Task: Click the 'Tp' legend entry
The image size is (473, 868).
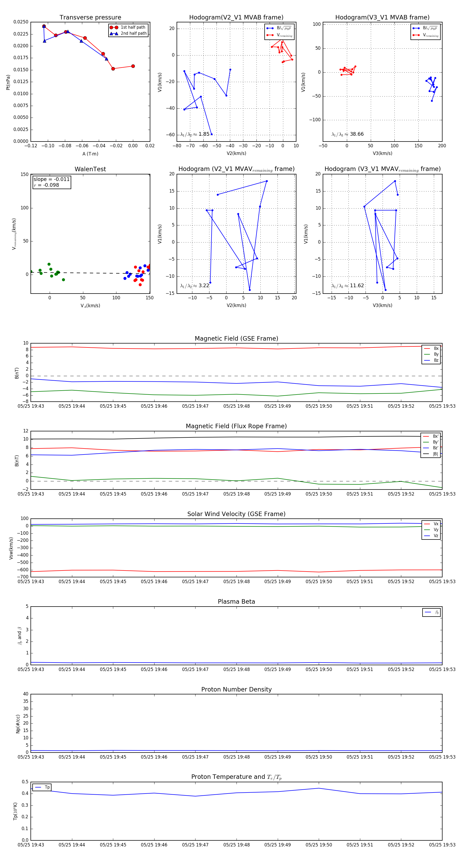Action: pos(42,787)
